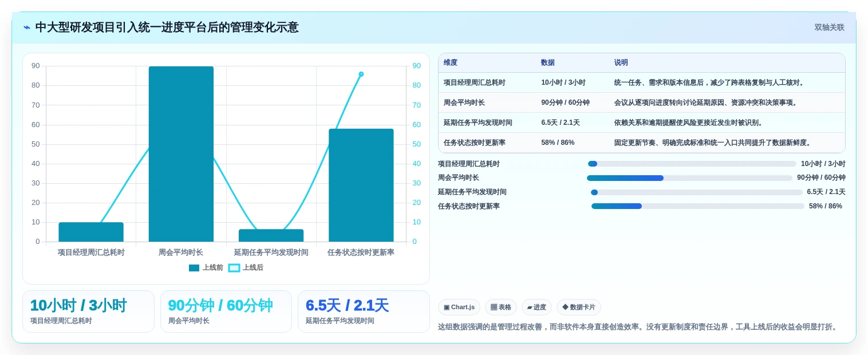Click description starting 会议从逐项问进度

[x=707, y=102]
